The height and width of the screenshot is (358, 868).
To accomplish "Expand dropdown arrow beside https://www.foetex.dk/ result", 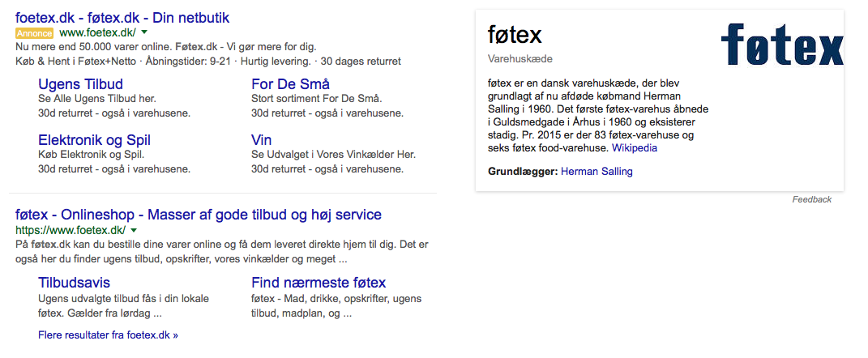I will (134, 230).
